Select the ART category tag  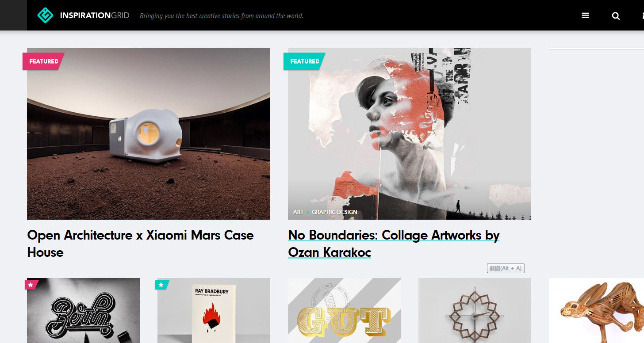pos(298,212)
